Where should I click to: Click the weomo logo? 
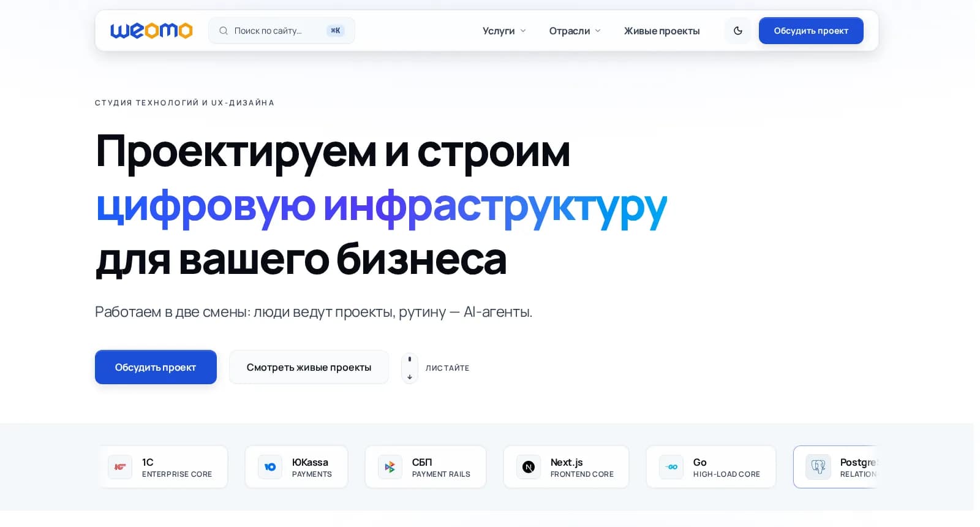[x=151, y=30]
